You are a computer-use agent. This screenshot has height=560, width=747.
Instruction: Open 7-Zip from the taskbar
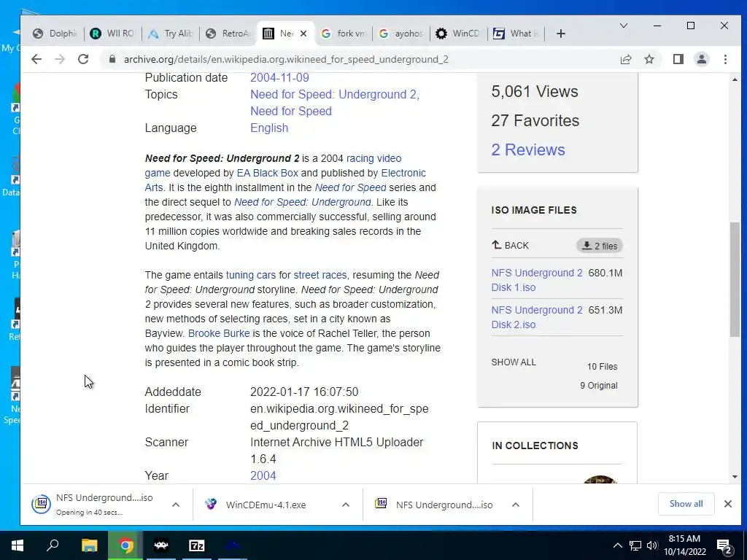click(x=197, y=545)
